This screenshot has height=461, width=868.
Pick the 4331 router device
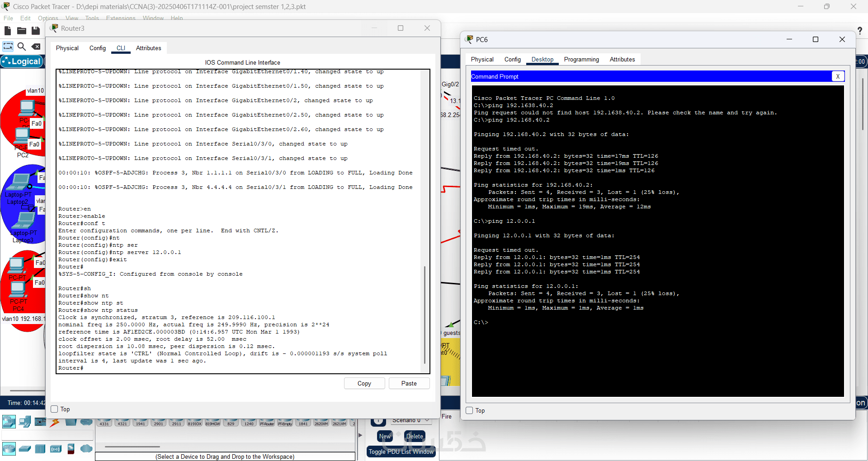(104, 423)
